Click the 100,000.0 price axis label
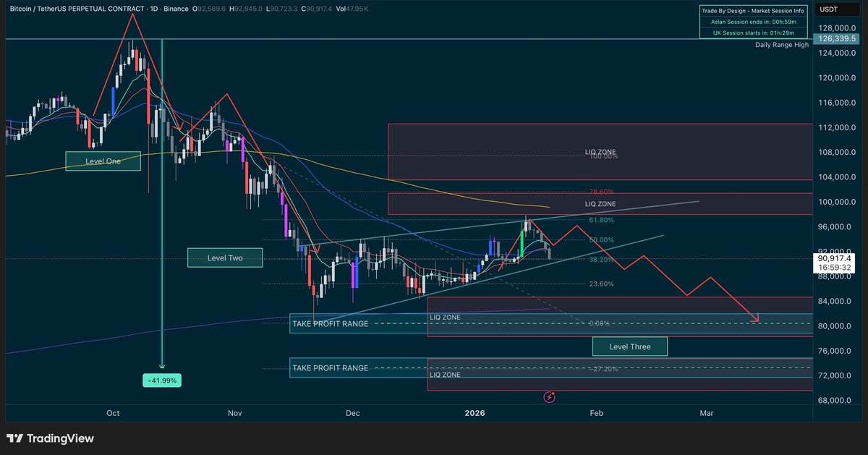This screenshot has width=868, height=455. 836,202
